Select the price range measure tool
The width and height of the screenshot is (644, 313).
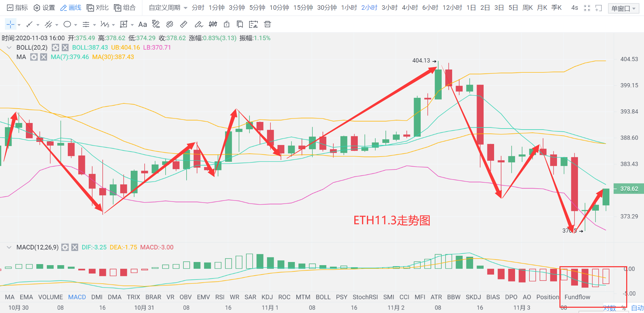coord(123,24)
